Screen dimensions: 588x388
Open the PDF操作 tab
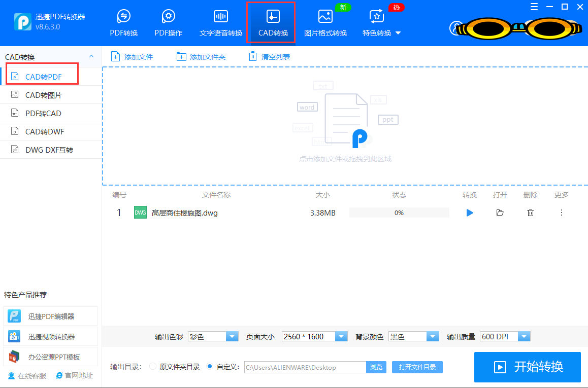point(169,23)
